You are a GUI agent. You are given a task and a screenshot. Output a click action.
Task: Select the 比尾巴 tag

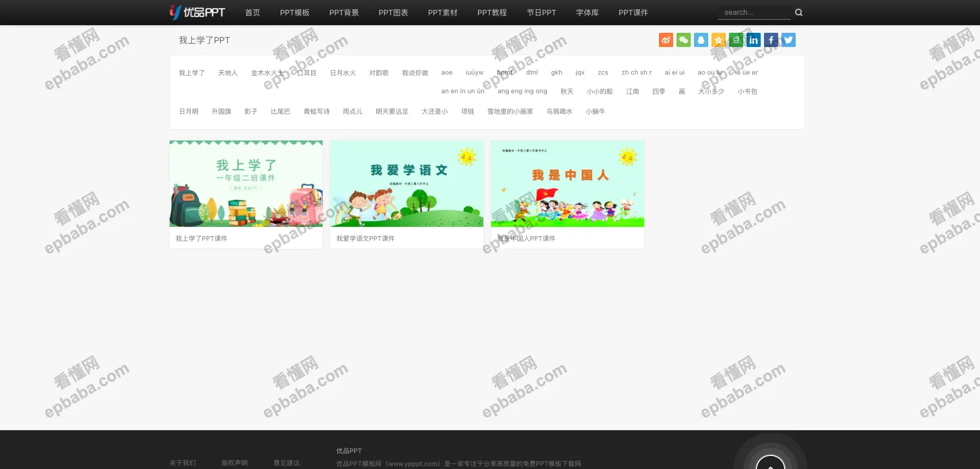(x=281, y=112)
